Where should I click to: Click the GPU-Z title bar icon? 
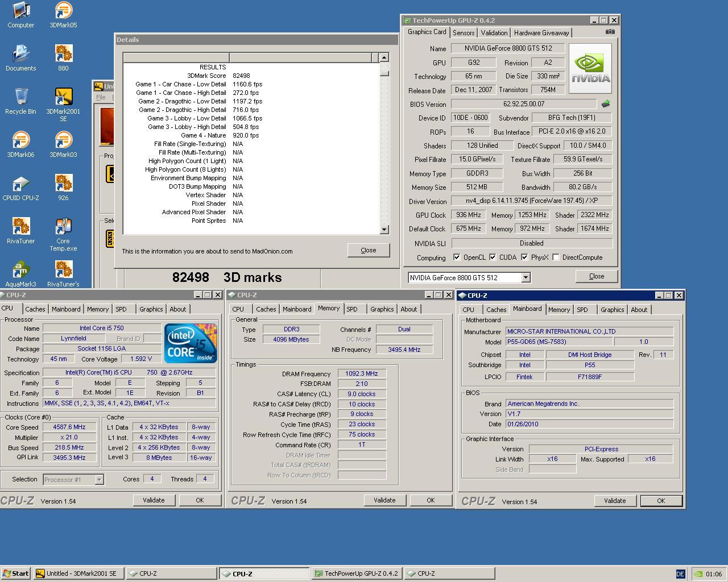pos(407,20)
